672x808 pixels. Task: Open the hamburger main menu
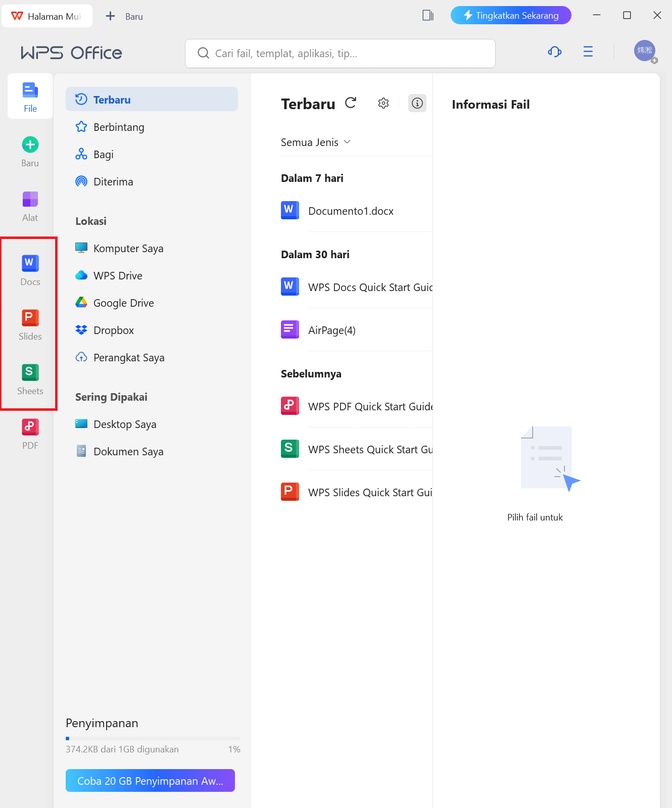588,52
